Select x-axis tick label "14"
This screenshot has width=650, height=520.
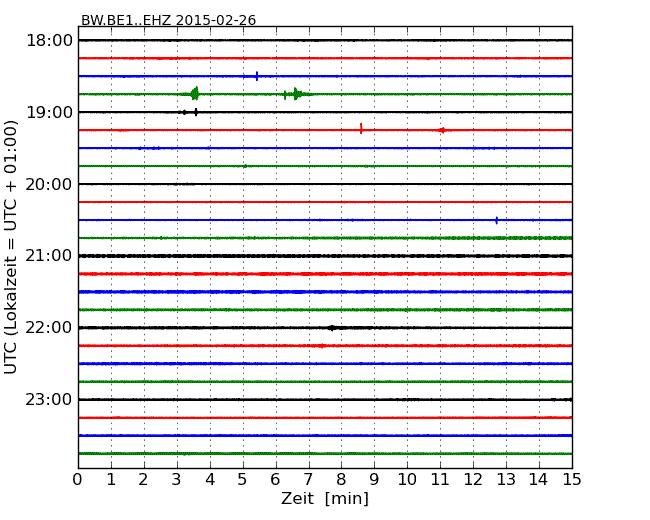[538, 479]
